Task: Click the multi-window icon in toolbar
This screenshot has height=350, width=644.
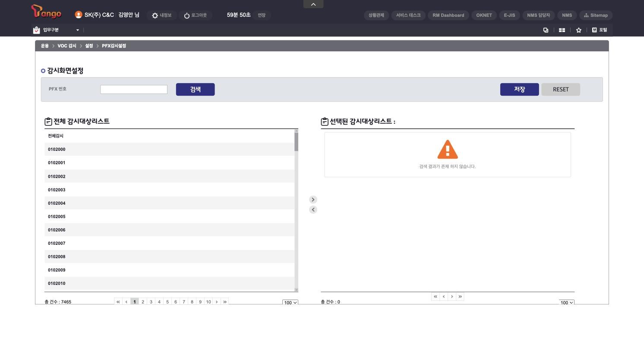Action: tap(546, 30)
